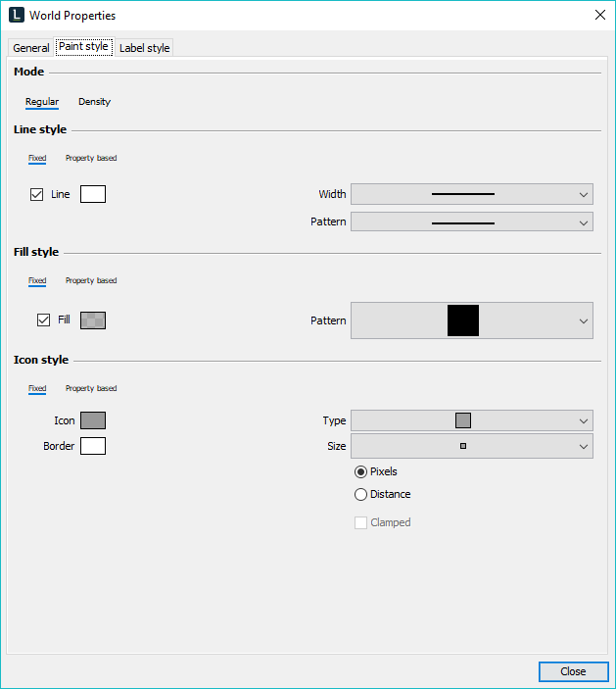
Task: Expand the fill Pattern dropdown
Action: tap(471, 320)
